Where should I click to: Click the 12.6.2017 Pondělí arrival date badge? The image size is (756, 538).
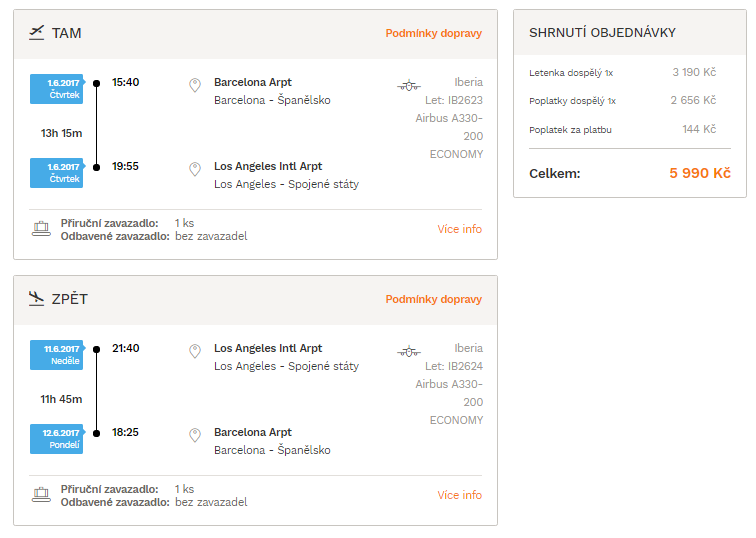point(57,439)
